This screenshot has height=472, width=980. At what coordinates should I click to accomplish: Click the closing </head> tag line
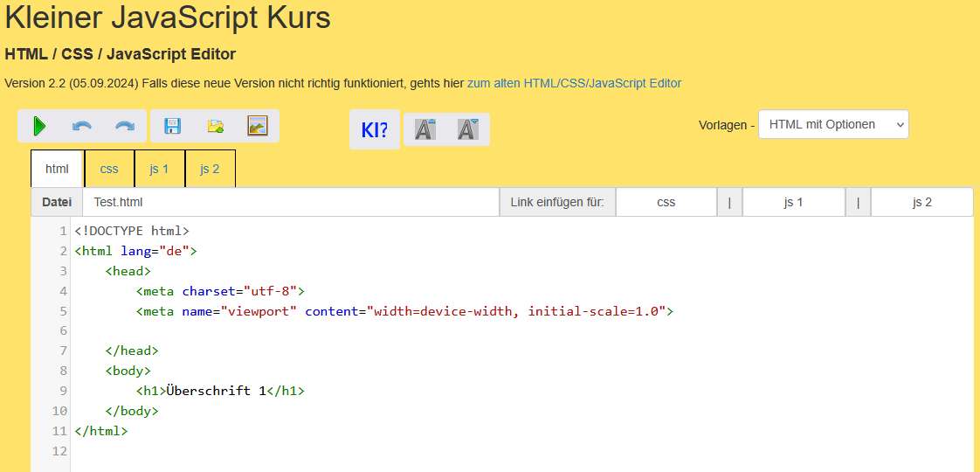[132, 351]
